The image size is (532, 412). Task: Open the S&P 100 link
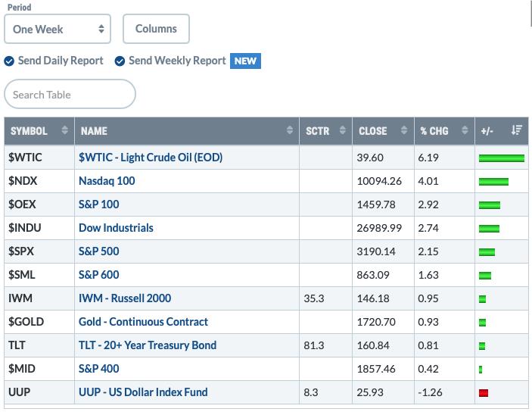click(98, 204)
